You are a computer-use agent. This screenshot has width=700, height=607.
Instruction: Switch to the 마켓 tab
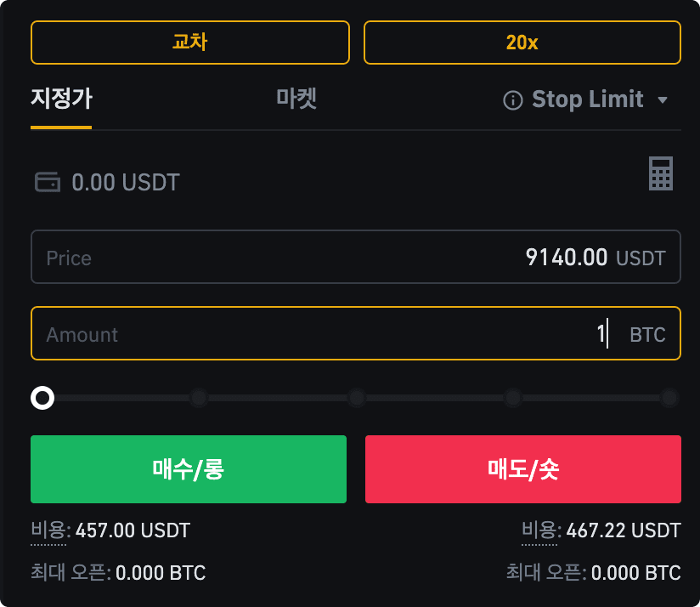pyautogui.click(x=296, y=99)
